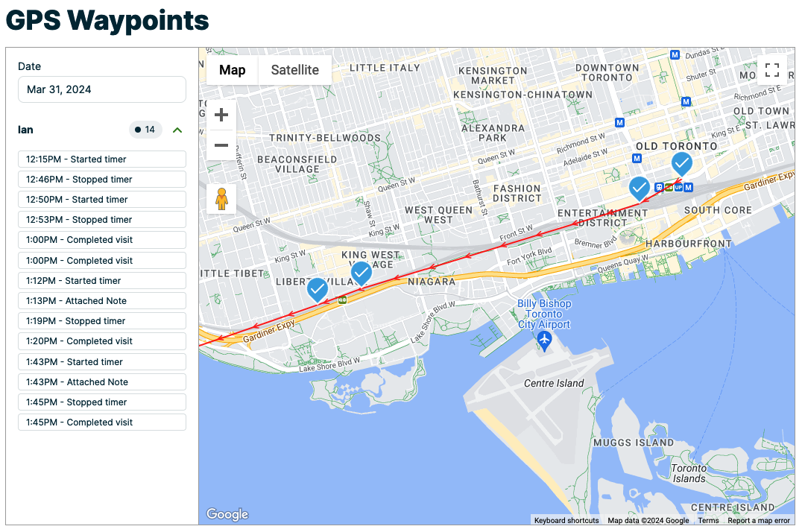Zoom out using the map minus icon
This screenshot has height=532, width=805.
click(x=221, y=146)
